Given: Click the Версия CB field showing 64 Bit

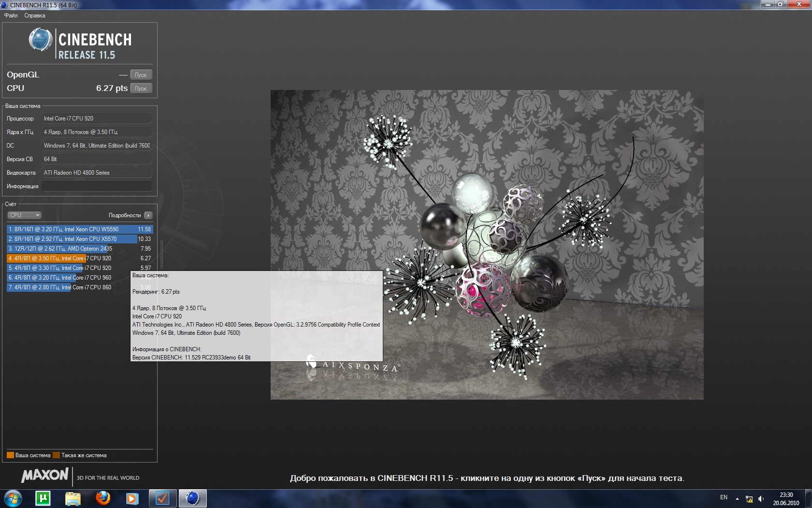Looking at the screenshot, I should 97,159.
